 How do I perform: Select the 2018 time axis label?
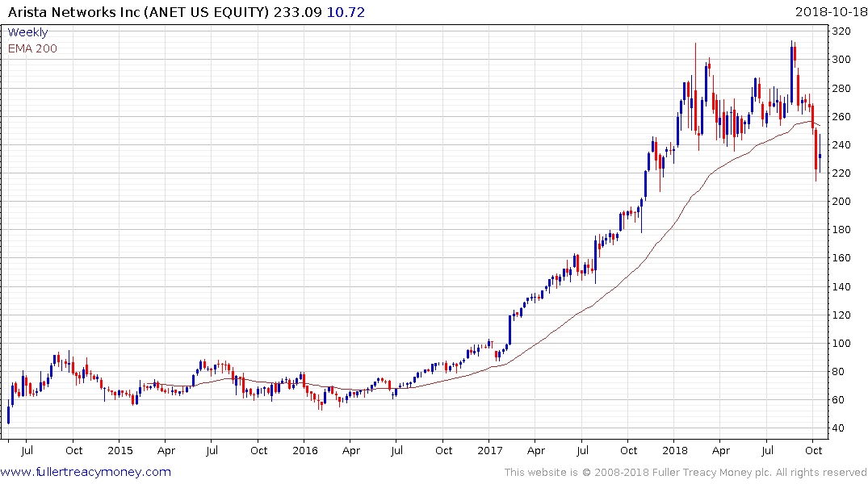(x=675, y=450)
